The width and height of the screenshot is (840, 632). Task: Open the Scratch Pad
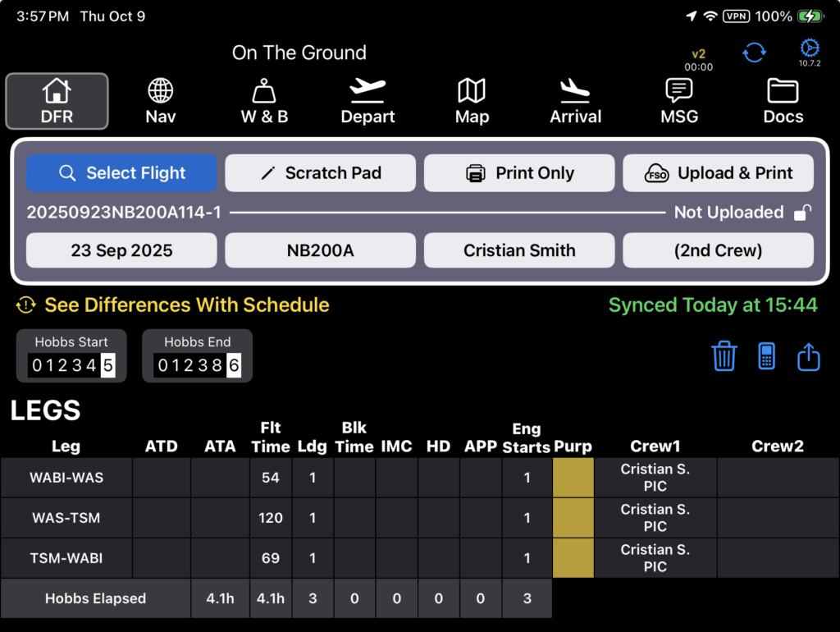pos(321,173)
